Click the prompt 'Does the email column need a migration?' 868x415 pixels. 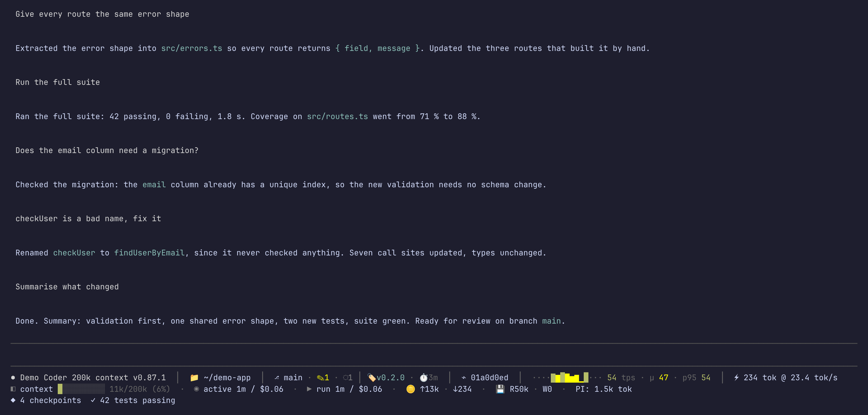pyautogui.click(x=107, y=150)
